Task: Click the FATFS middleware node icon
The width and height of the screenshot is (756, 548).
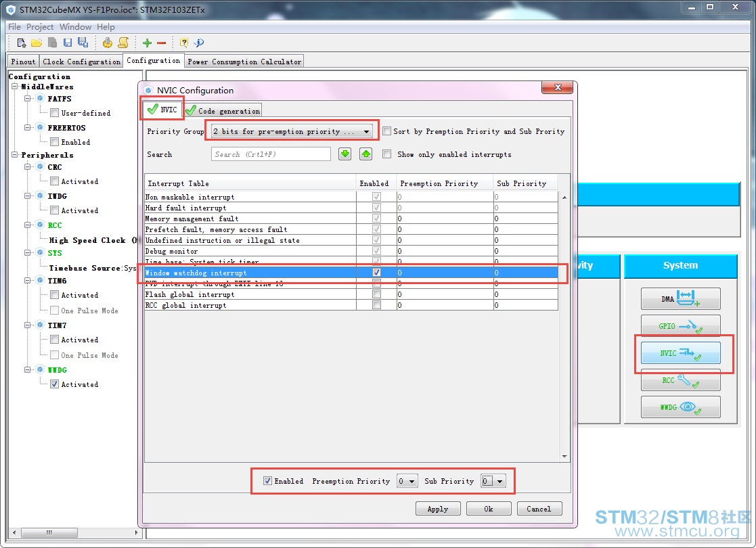Action: pos(41,98)
